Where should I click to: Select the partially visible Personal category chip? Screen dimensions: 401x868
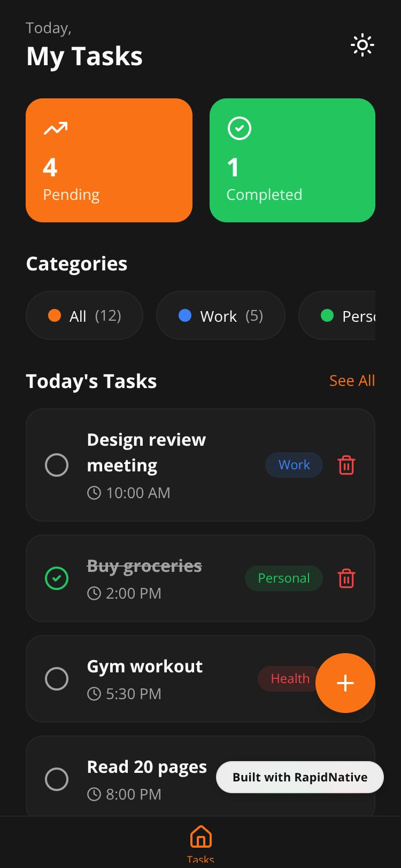coord(342,316)
